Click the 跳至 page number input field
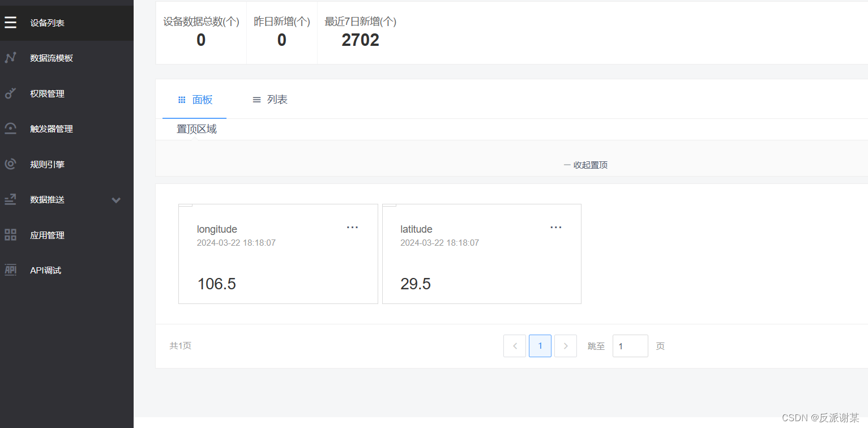This screenshot has height=428, width=868. pos(630,345)
